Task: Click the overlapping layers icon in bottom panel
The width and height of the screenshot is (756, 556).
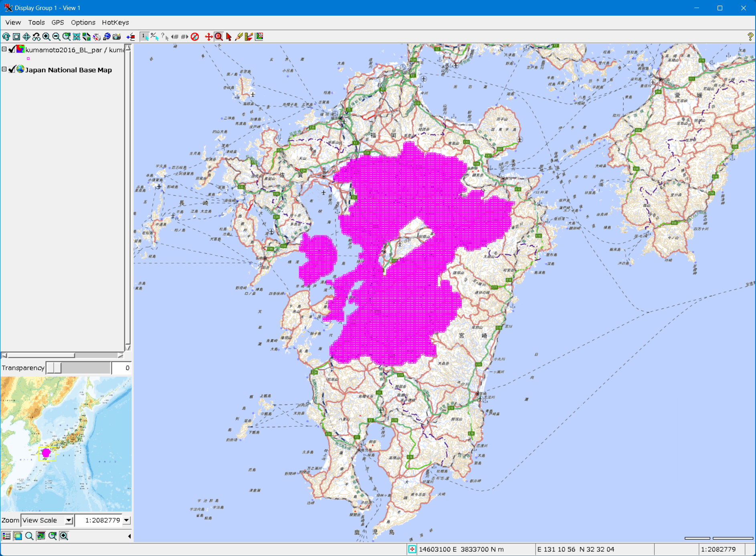Action: tap(18, 536)
